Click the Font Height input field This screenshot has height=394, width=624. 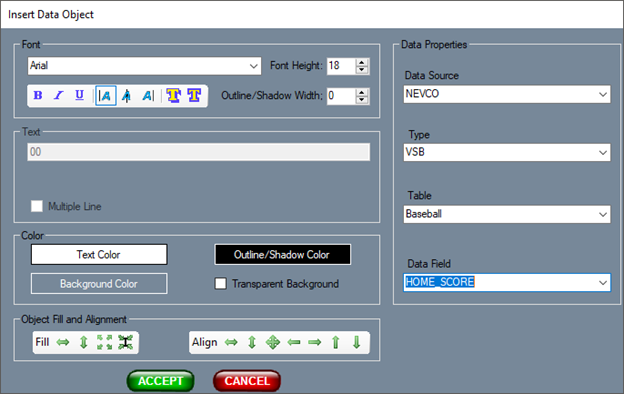tap(341, 66)
